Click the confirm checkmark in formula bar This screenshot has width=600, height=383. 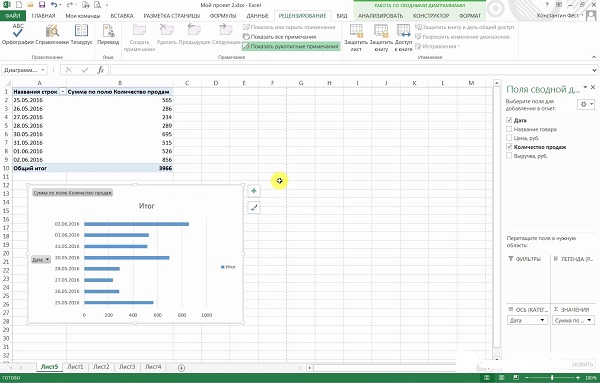(x=85, y=70)
